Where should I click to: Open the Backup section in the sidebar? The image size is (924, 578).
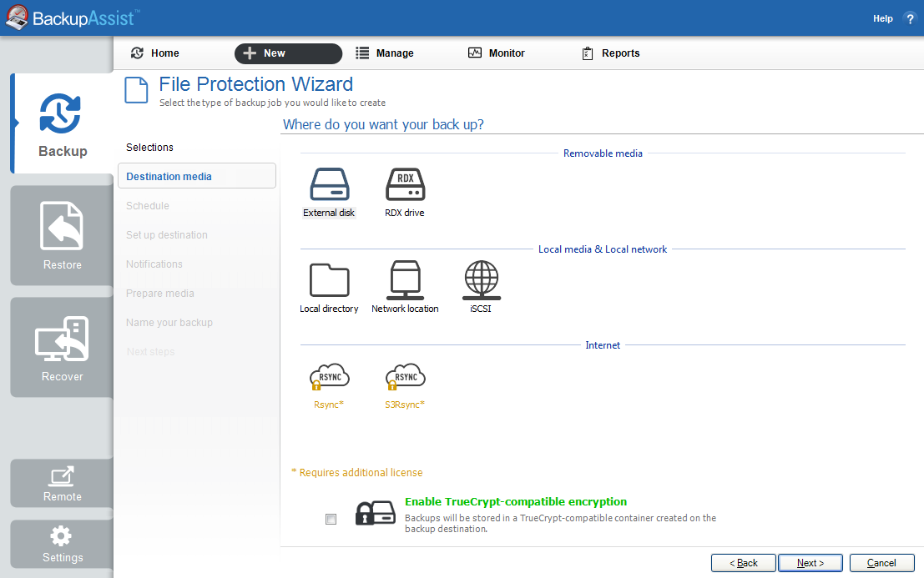[x=61, y=123]
